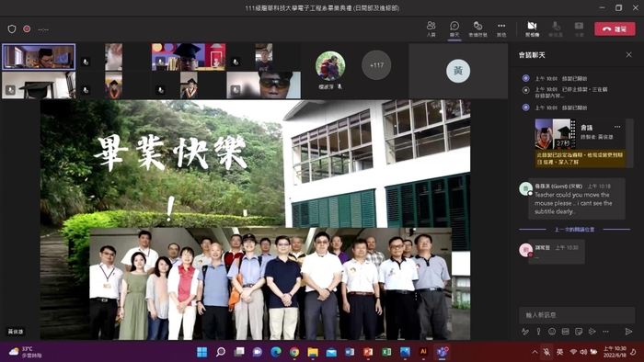
Task: Click the shared graduation slide content
Action: (x=255, y=220)
